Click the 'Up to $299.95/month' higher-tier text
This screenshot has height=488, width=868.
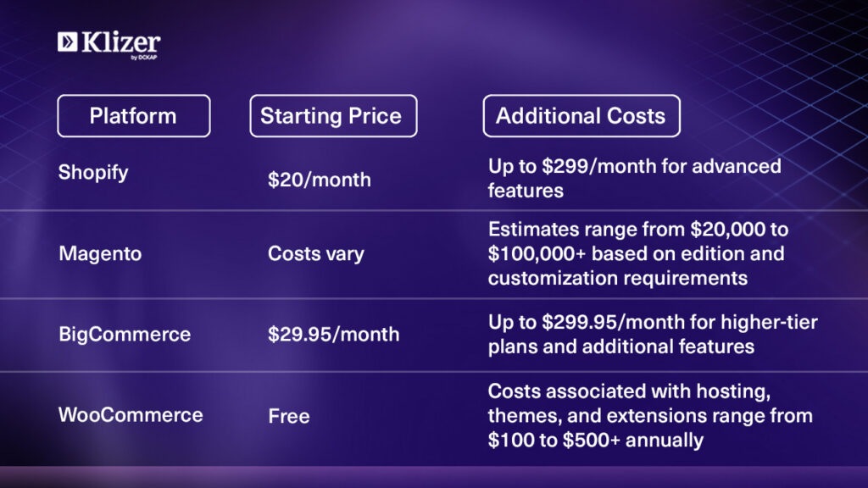[652, 334]
